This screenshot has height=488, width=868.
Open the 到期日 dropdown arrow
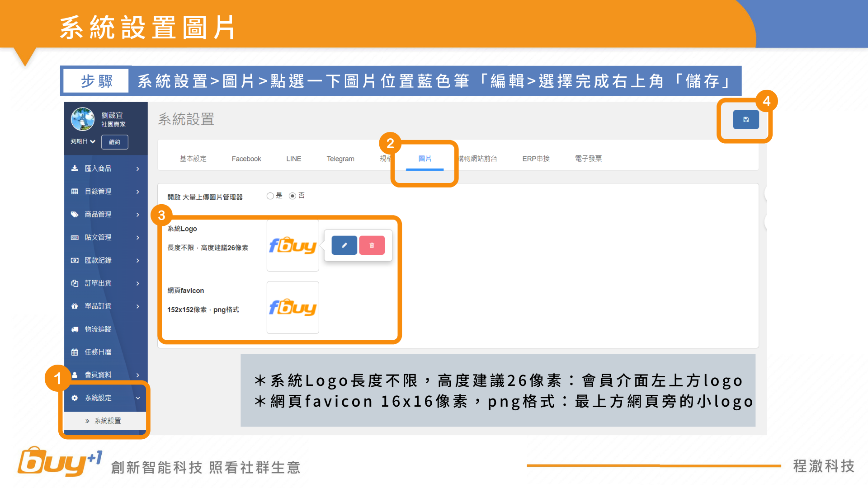point(93,142)
